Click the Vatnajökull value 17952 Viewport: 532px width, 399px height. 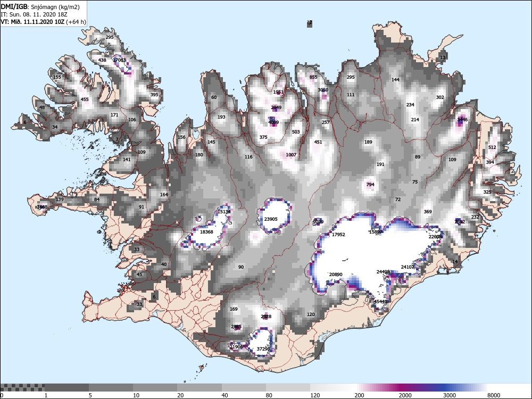338,235
